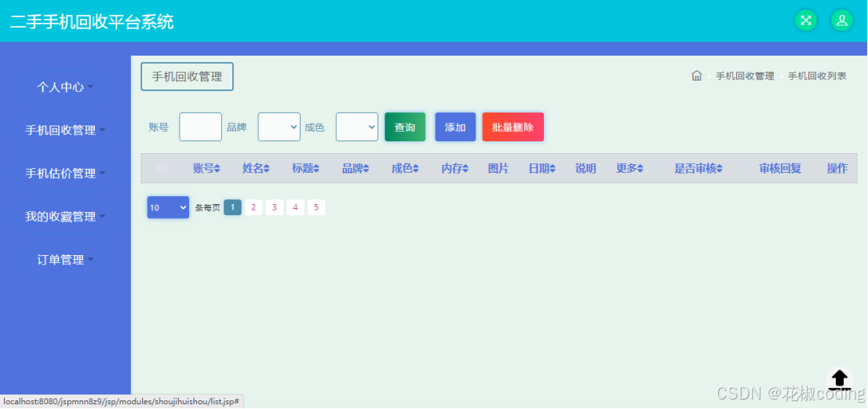The width and height of the screenshot is (868, 409).
Task: Sort by 内存 column arrows
Action: pos(465,169)
